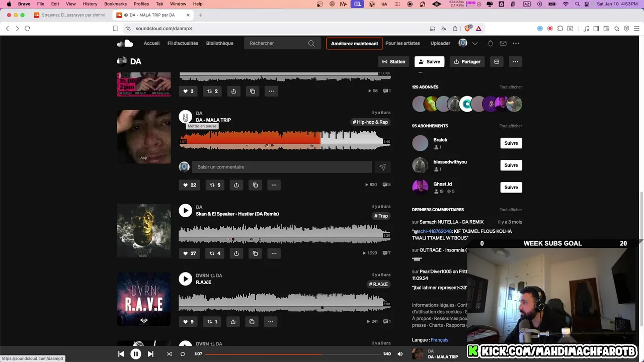
Task: Select Hip-hop & Rap tag
Action: (370, 122)
